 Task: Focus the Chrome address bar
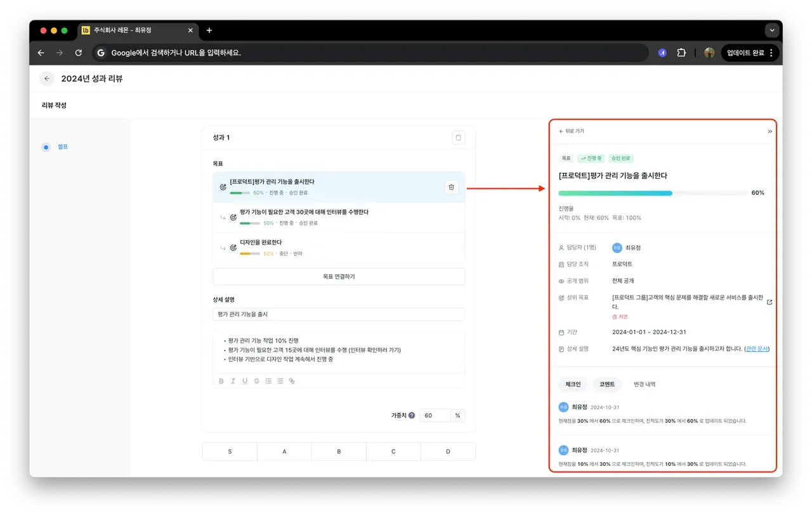(x=371, y=53)
